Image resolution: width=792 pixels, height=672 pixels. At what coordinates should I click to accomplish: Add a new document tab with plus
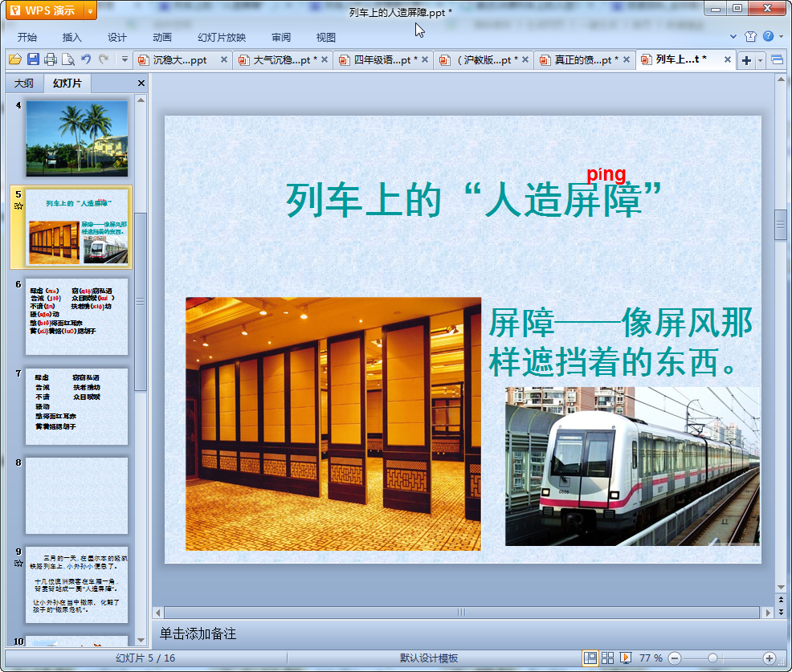click(746, 61)
